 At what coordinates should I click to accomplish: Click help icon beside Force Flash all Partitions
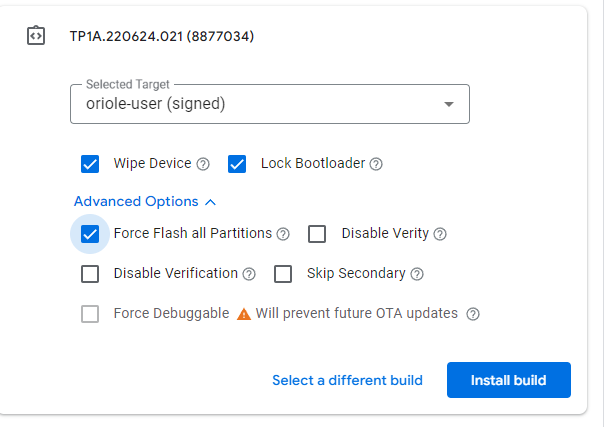283,234
